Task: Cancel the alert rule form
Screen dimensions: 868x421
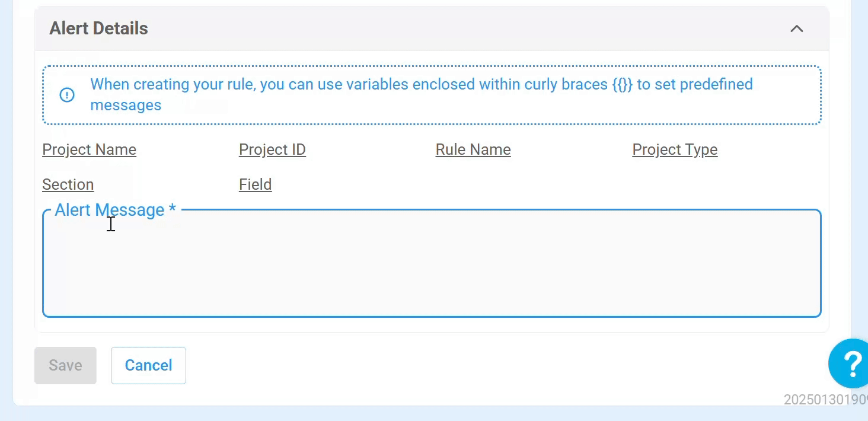Action: tap(148, 365)
